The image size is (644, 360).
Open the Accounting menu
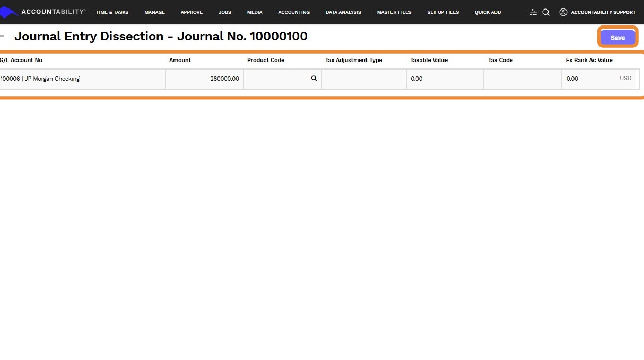pyautogui.click(x=294, y=12)
